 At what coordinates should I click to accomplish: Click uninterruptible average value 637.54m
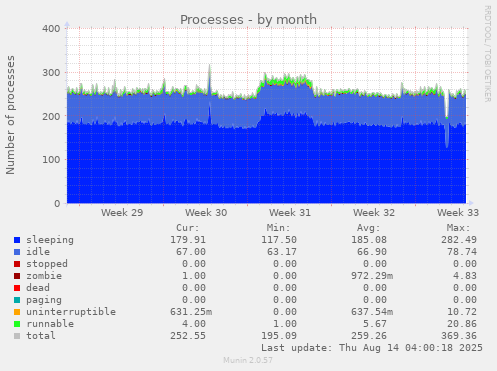click(372, 312)
